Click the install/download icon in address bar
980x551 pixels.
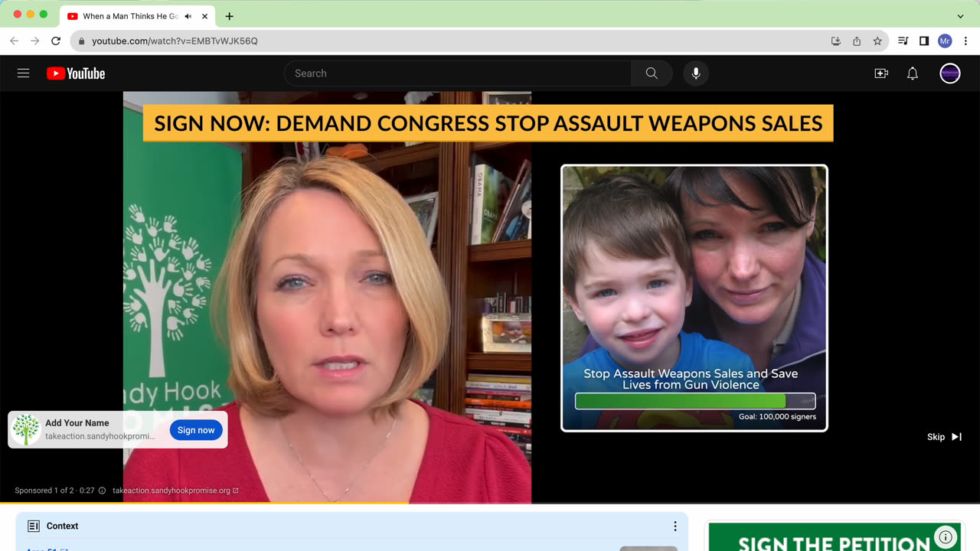point(836,41)
